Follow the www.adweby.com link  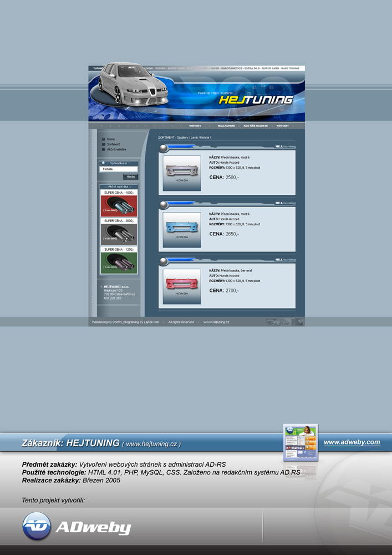352,442
